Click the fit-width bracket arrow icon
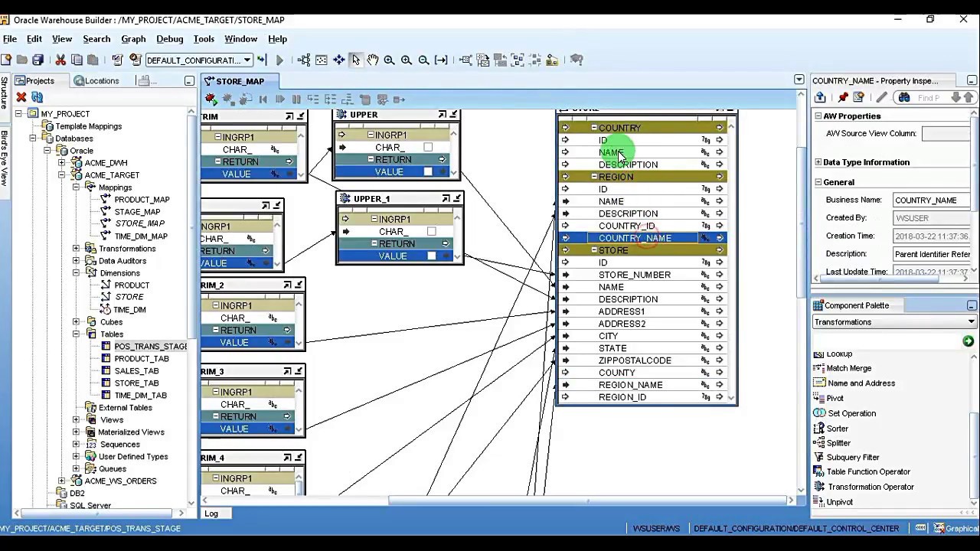The width and height of the screenshot is (980, 551). coord(441,60)
